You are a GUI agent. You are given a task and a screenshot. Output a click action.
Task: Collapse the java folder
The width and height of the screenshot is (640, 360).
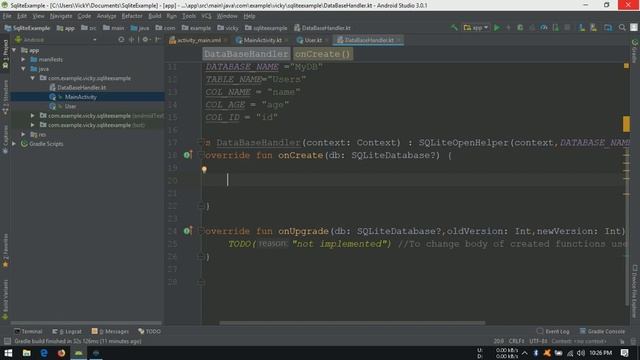[x=24, y=69]
